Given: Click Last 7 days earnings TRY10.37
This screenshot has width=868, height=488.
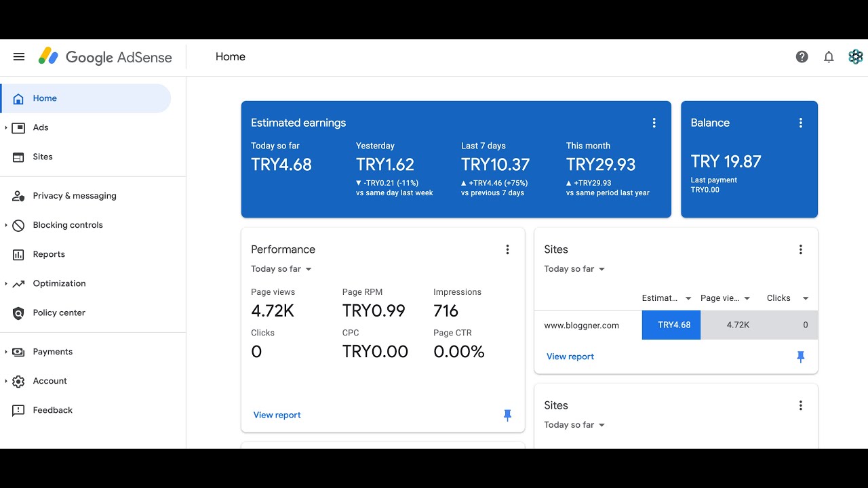Looking at the screenshot, I should tap(496, 165).
